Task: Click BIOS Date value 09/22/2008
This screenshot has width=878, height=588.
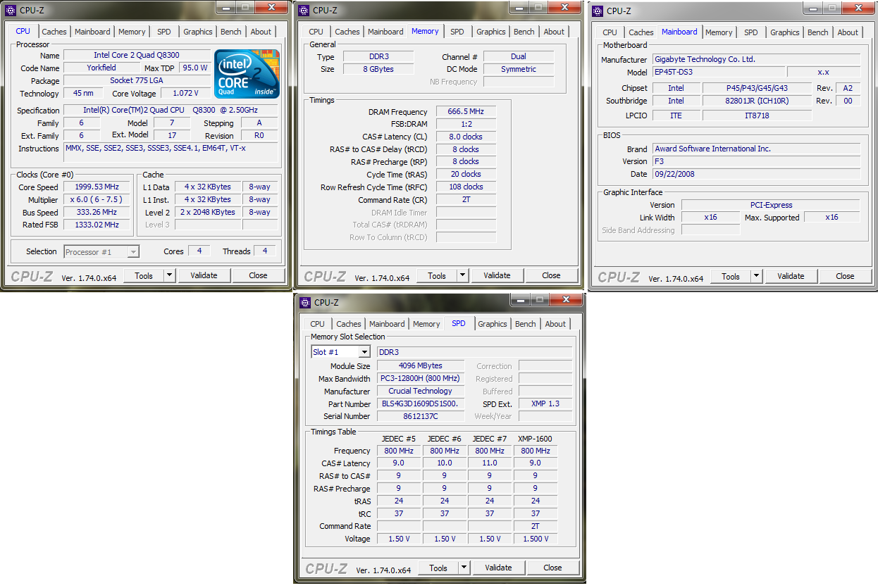Action: coord(755,174)
